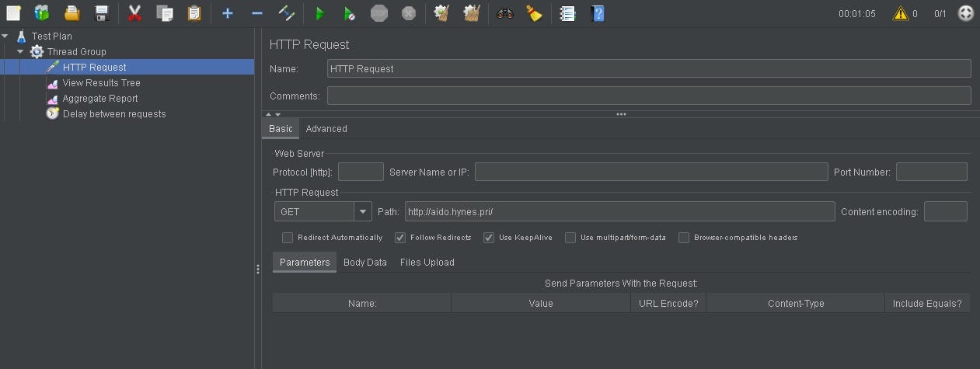This screenshot has height=369, width=980.
Task: Click the Content-Type column header
Action: click(x=796, y=304)
